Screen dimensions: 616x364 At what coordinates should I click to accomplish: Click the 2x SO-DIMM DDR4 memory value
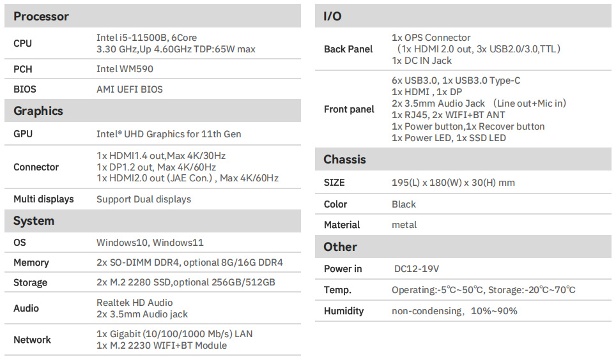coord(190,262)
